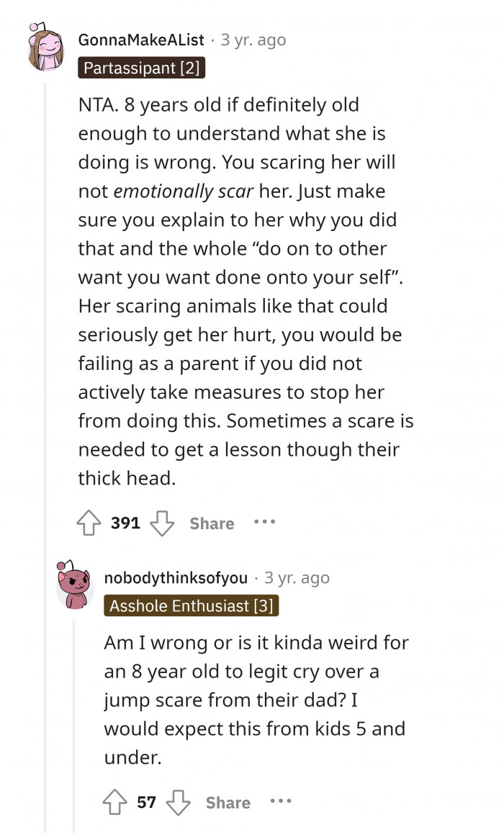This screenshot has height=833, width=504.
Task: Downvote nobodythinksofyou's reply
Action: coord(178,803)
